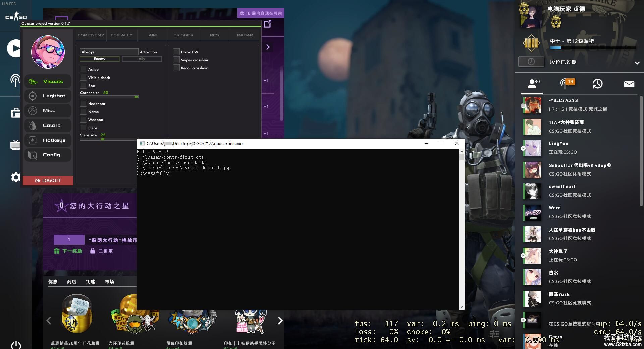Enable the Visible check checkbox
This screenshot has width=644, height=349.
pos(84,77)
